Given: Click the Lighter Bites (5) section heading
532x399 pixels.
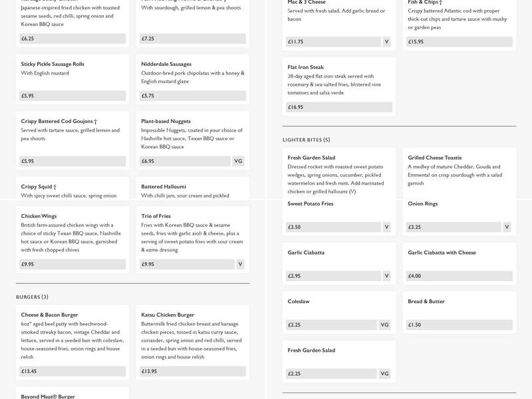Looking at the screenshot, I should (x=306, y=140).
